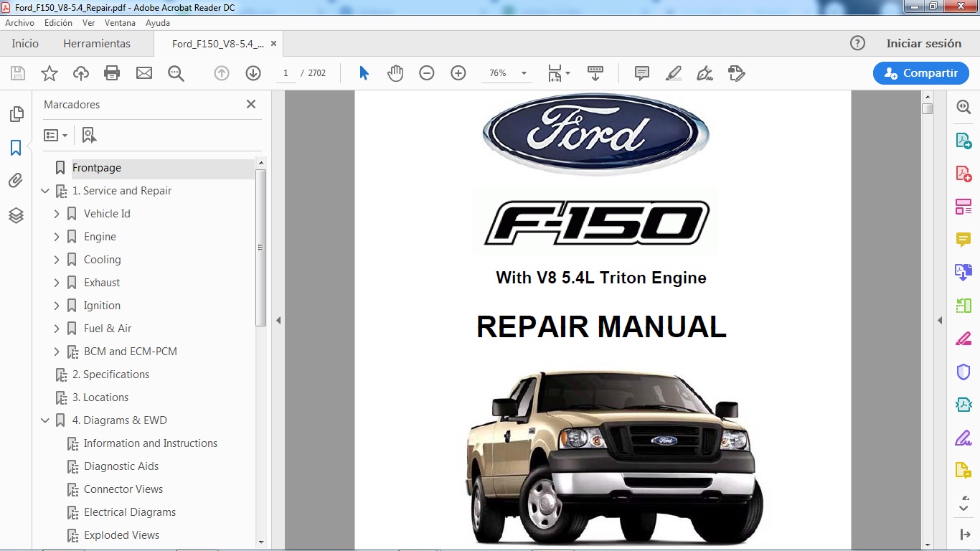Click the Save file toolbar icon
The width and height of the screenshot is (980, 551).
tap(18, 73)
